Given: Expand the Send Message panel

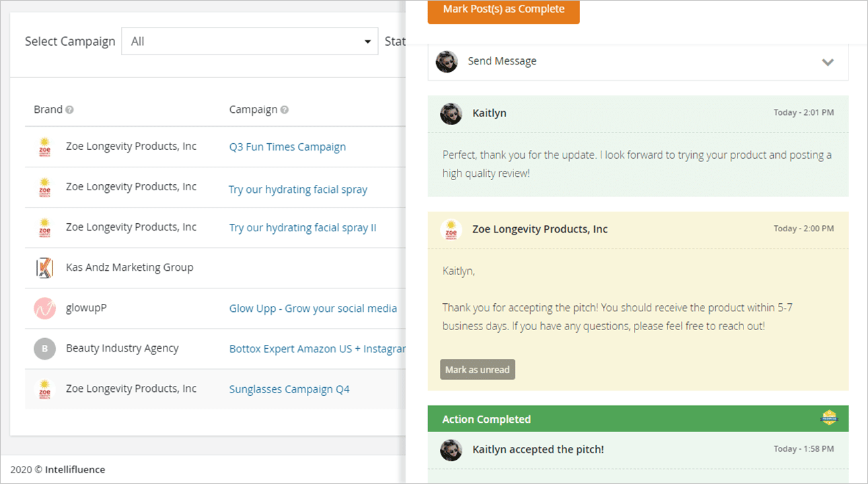Looking at the screenshot, I should (638, 62).
